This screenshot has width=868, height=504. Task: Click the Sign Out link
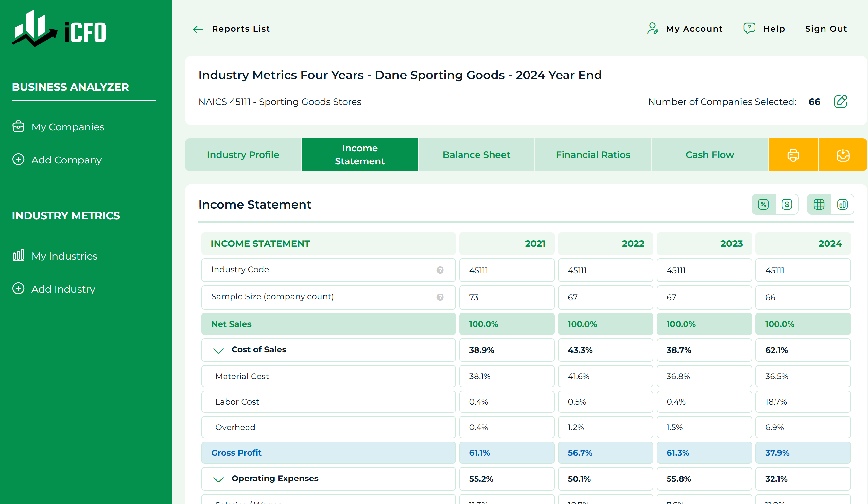[825, 29]
